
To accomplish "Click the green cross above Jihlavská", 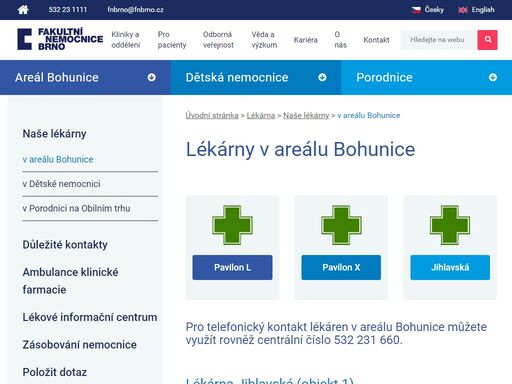I will coord(450,225).
